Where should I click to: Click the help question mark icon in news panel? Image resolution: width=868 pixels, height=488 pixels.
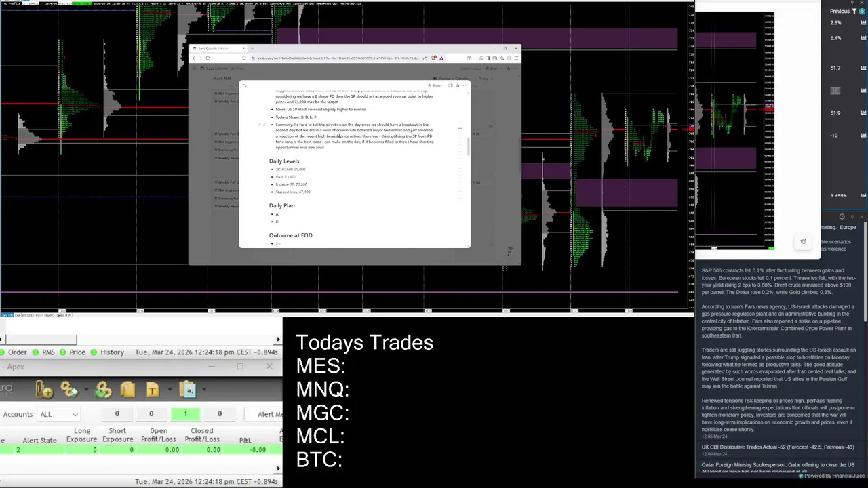(842, 217)
